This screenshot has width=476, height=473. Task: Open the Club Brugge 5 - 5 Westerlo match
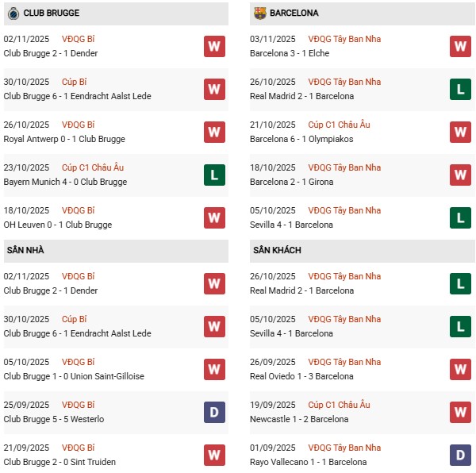54,419
